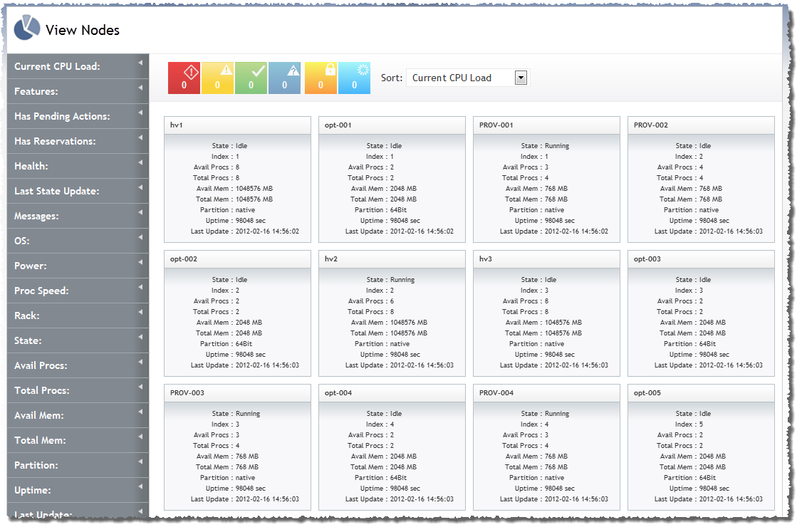The height and width of the screenshot is (532, 802).
Task: Expand the Features filter section
Action: 78,91
